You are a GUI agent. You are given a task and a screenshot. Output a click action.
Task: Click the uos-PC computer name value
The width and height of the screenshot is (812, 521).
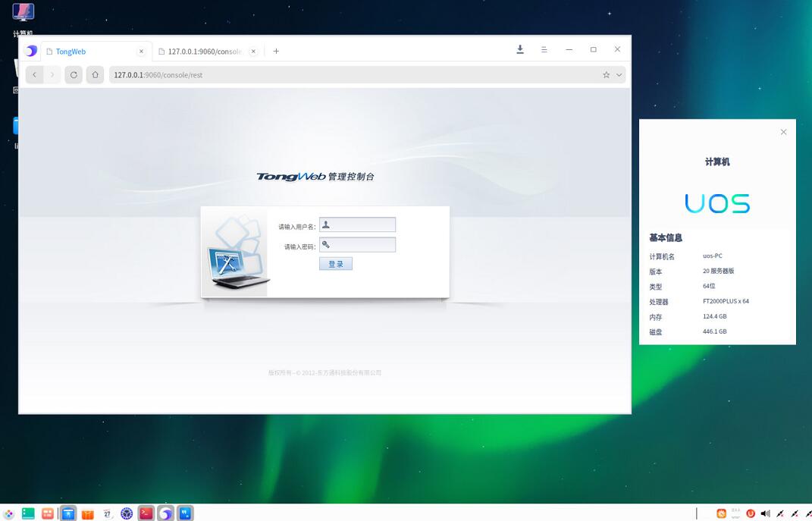pos(713,256)
